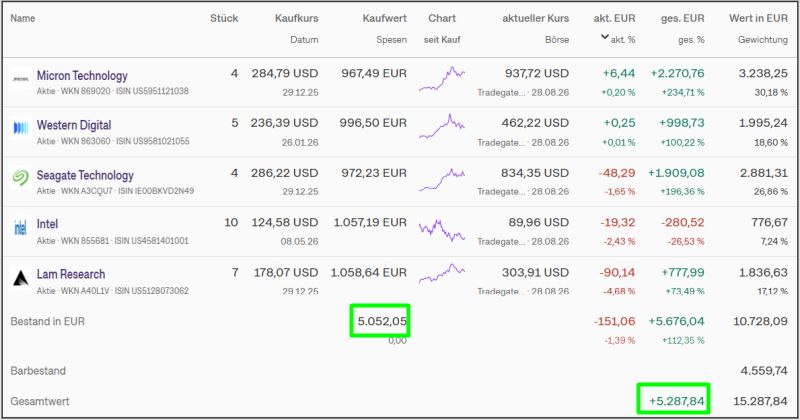Select Western Digital's purchase value 996,50 EUR
The height and width of the screenshot is (420, 800).
point(373,123)
